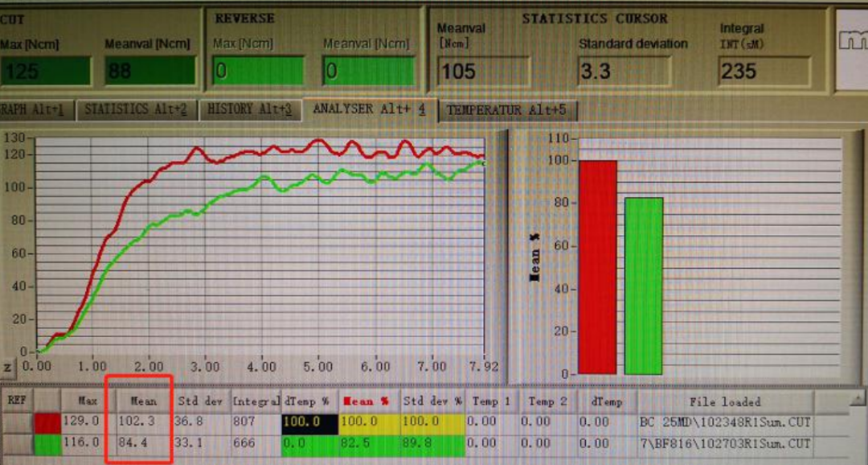Click the logo icon in the top right
This screenshot has width=868, height=465.
[x=851, y=47]
